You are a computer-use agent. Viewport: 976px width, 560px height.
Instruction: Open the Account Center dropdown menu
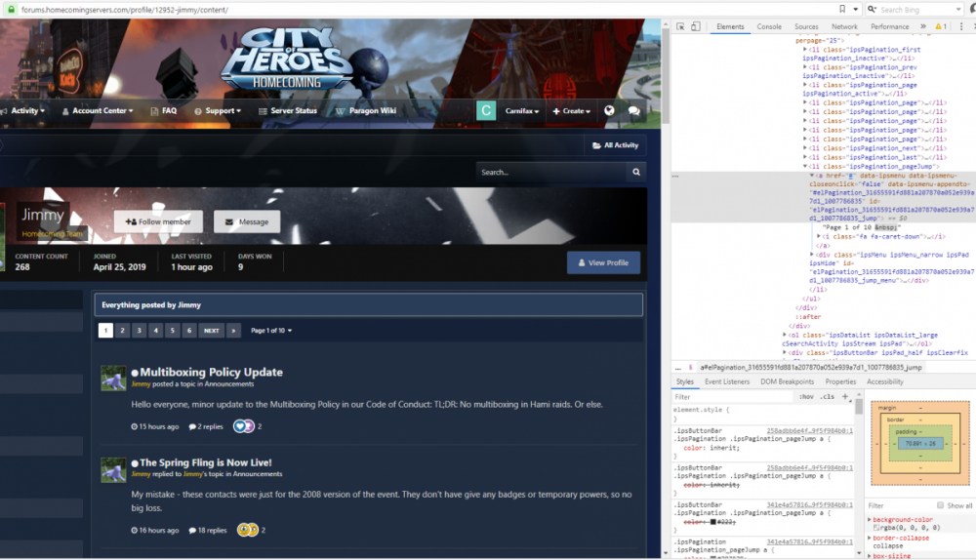[98, 111]
